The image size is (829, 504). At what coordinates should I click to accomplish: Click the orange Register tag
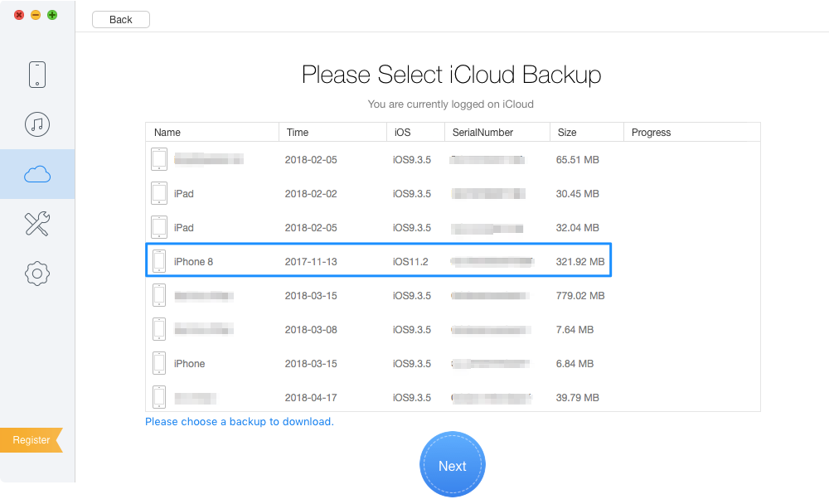32,440
